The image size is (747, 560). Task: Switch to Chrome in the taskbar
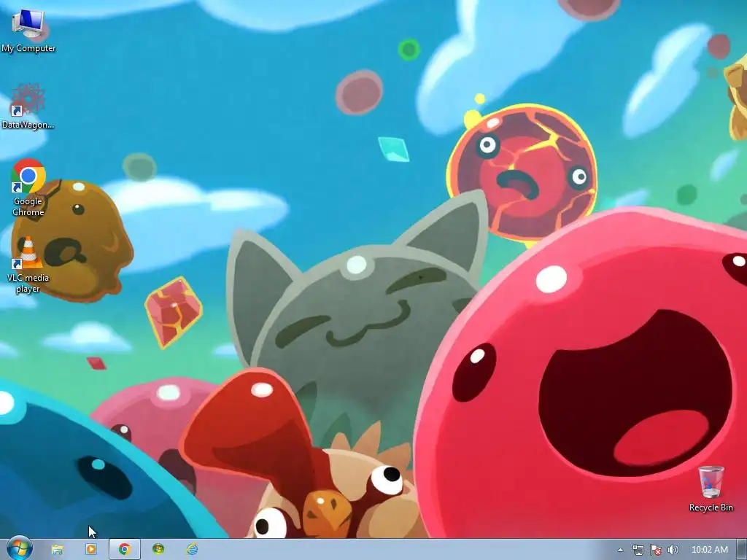125,550
